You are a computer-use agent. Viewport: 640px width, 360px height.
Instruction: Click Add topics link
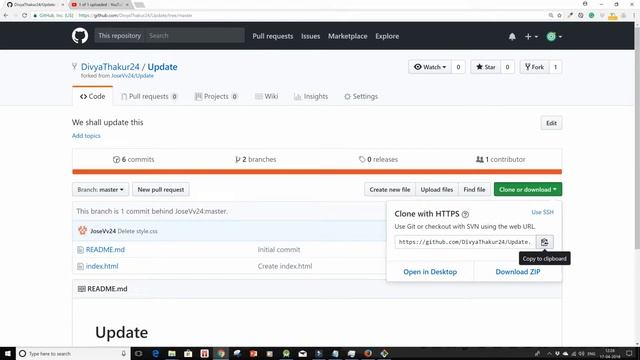(86, 136)
